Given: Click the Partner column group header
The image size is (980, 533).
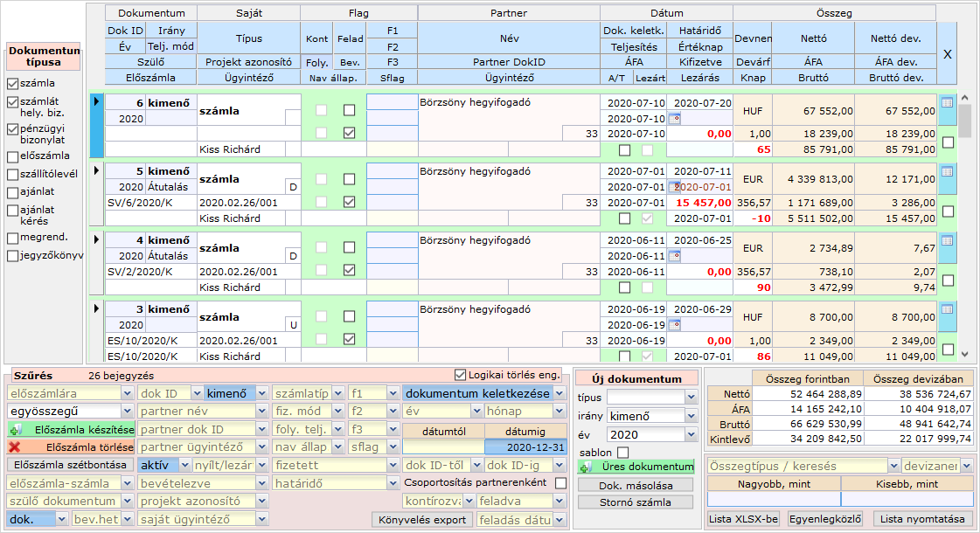Looking at the screenshot, I should tap(508, 13).
